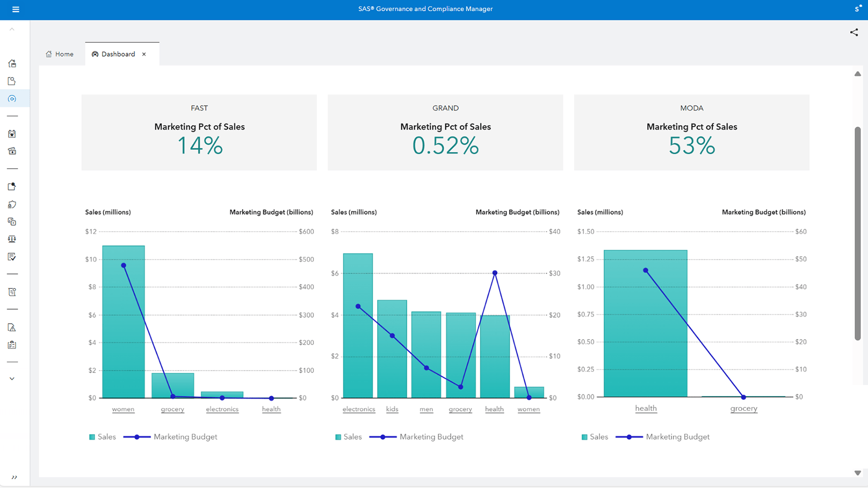868x488 pixels.
Task: Expand more options with the bottom chevron
Action: pos(12,378)
